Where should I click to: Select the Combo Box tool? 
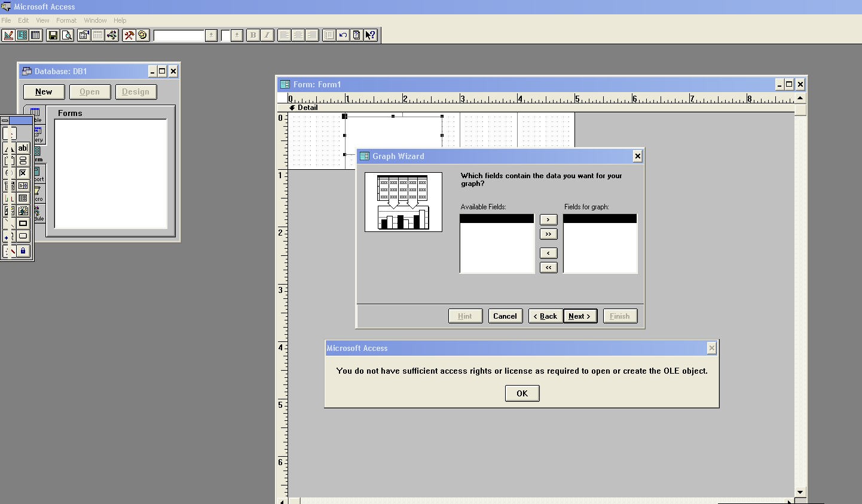(9, 185)
